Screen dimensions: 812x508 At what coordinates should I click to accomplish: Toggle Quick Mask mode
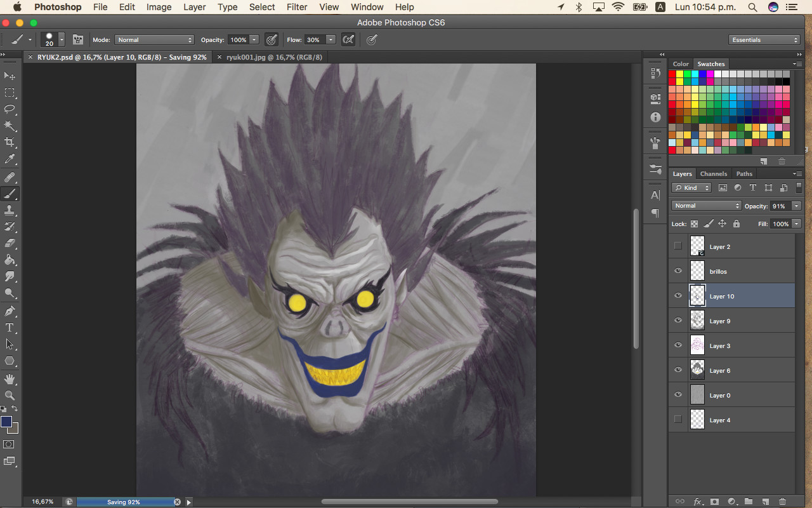pos(10,444)
